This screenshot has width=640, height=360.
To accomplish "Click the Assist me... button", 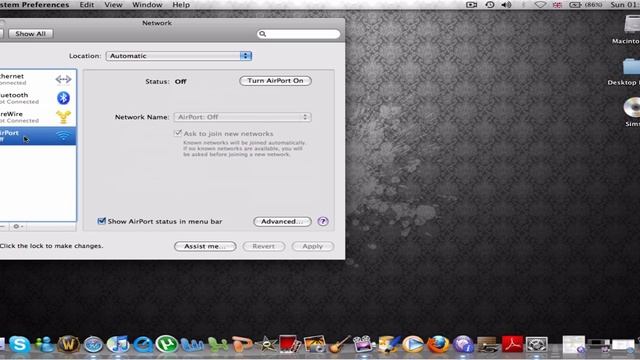I will click(x=205, y=246).
